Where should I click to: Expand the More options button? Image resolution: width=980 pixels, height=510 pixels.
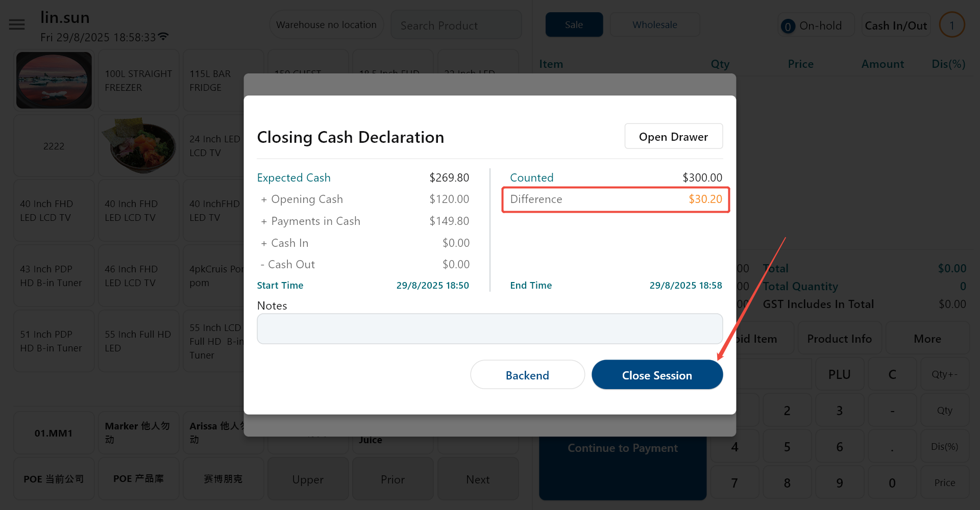click(x=927, y=339)
